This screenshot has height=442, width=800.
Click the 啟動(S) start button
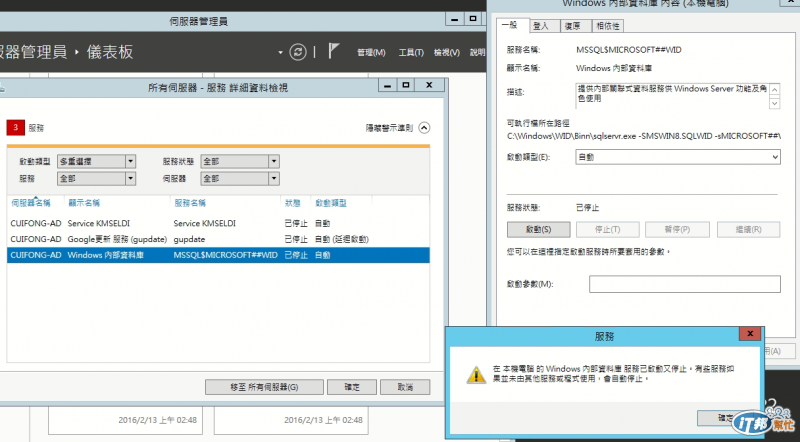coord(538,230)
